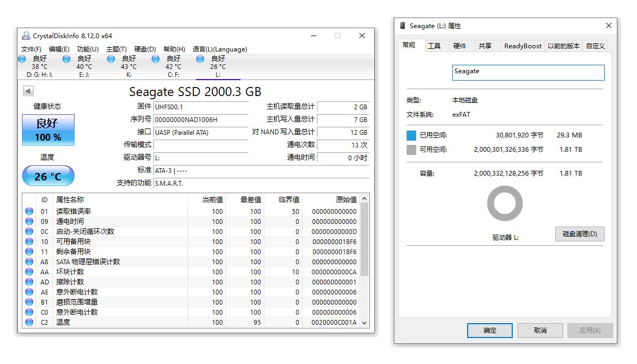The image size is (637, 364).
Task: Click the 良好 100% health status badge
Action: tap(48, 129)
